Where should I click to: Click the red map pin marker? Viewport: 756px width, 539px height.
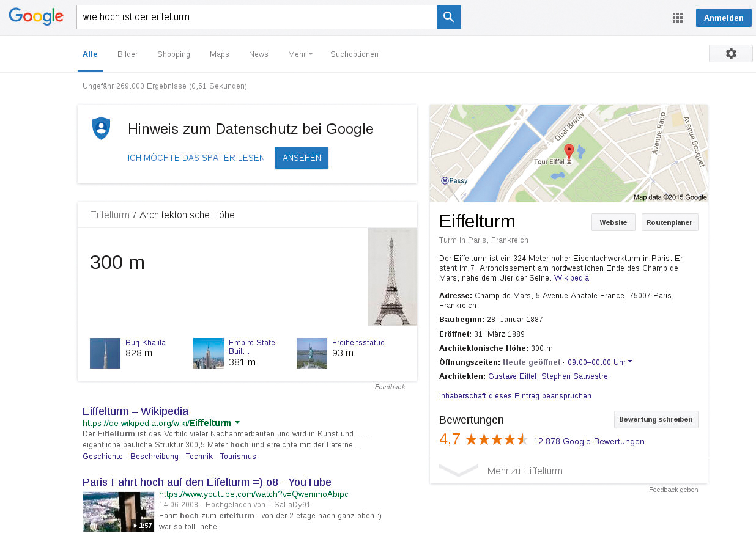coord(569,152)
